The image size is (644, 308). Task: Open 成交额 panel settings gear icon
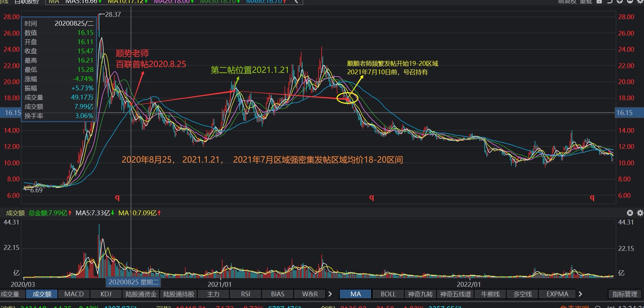[640, 213]
